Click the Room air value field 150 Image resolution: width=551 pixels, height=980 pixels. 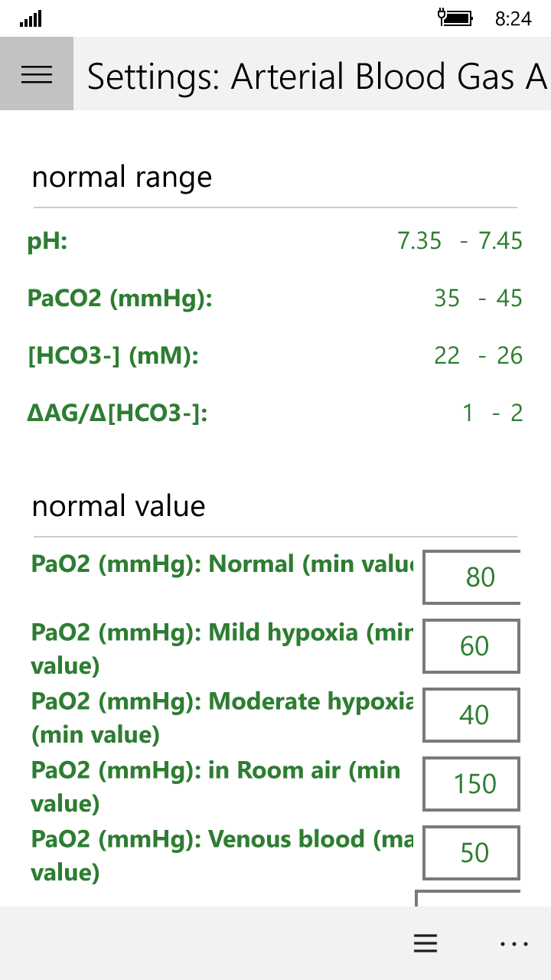471,784
